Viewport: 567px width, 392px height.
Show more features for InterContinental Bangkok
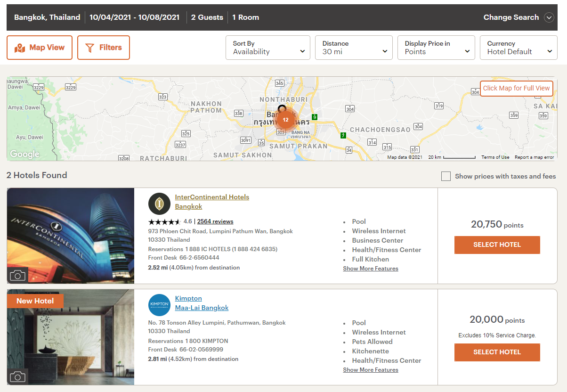point(371,269)
